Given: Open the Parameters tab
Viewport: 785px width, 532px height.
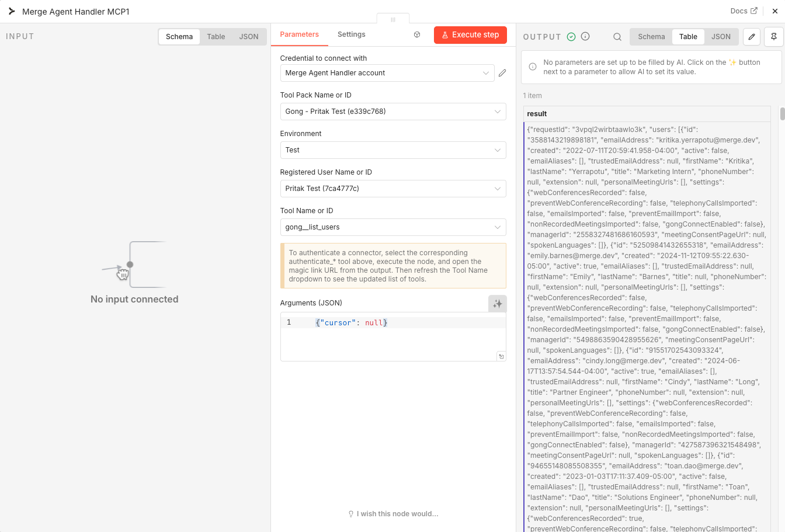Looking at the screenshot, I should tap(299, 34).
